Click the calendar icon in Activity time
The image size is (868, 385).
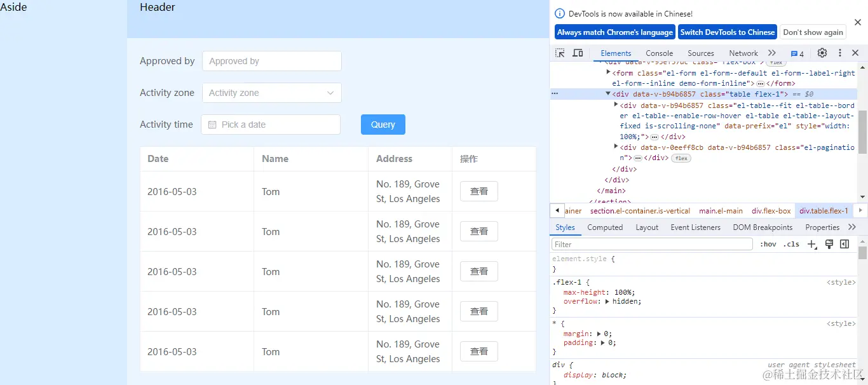(212, 125)
